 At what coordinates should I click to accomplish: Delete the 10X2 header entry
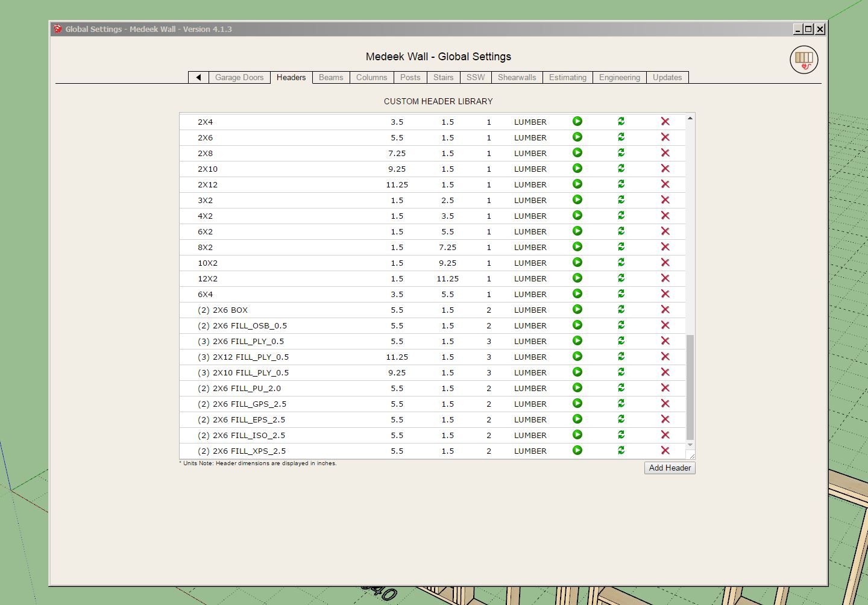click(665, 263)
